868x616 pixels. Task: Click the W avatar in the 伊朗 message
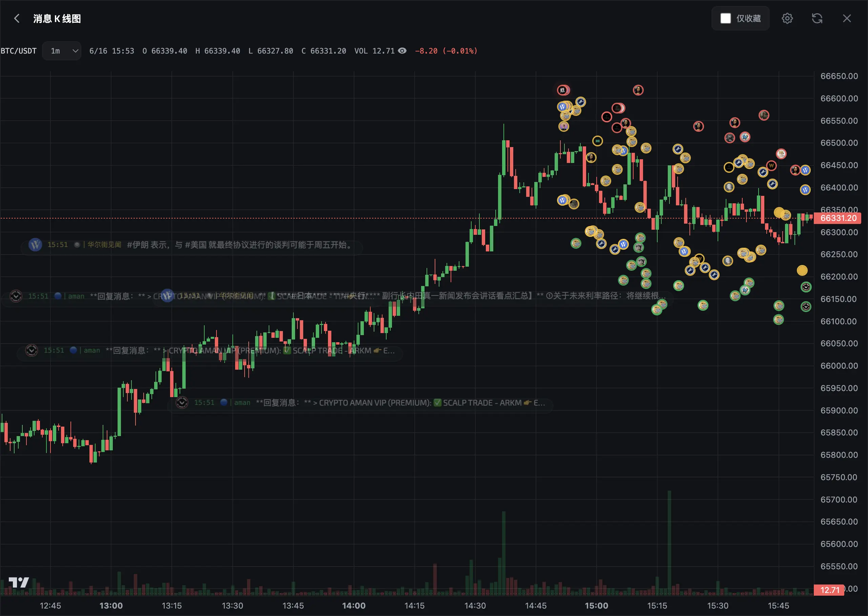[x=35, y=245]
